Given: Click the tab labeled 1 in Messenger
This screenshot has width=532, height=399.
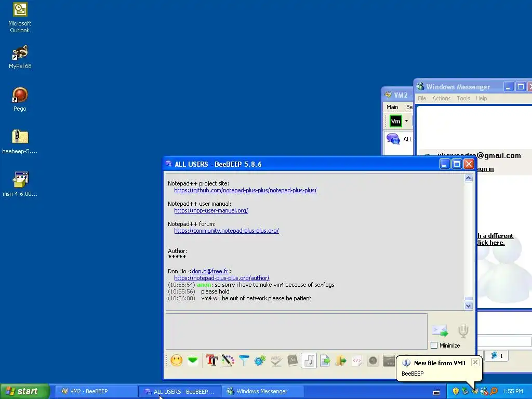Looking at the screenshot, I should point(497,355).
